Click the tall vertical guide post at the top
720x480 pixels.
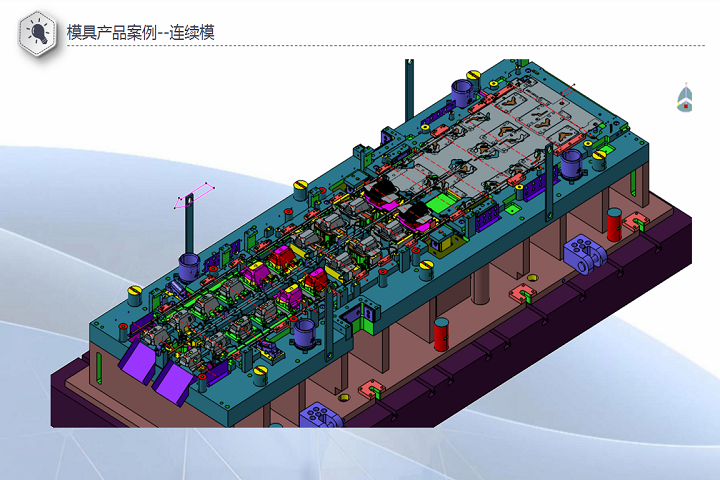point(409,90)
